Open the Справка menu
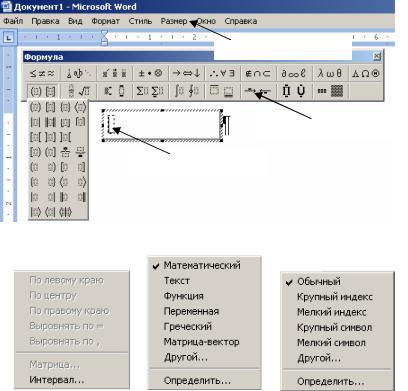Image resolution: width=408 pixels, height=391 pixels. point(241,21)
